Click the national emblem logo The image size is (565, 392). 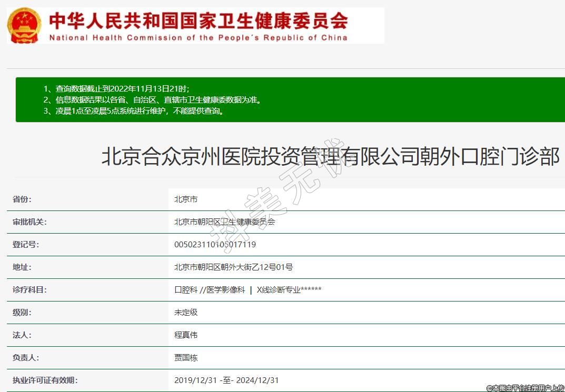pyautogui.click(x=24, y=26)
